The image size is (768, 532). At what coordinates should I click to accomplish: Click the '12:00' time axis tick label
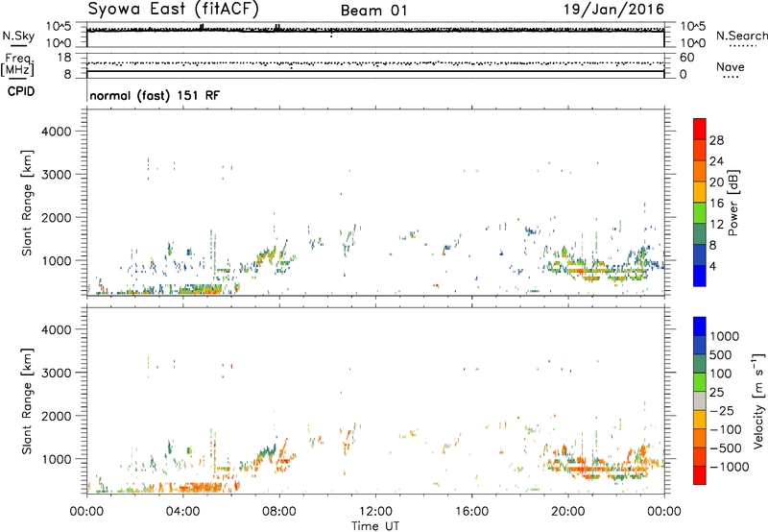click(375, 512)
